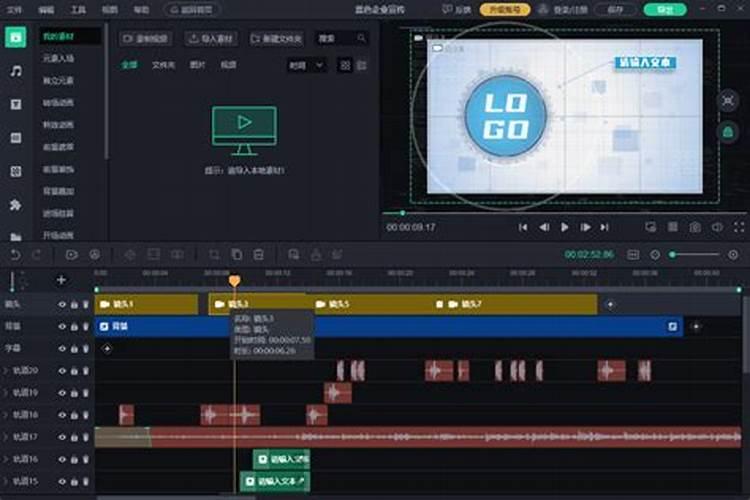Screen dimensions: 750x500
Task: Jump to the start of the preview
Action: coord(523,227)
